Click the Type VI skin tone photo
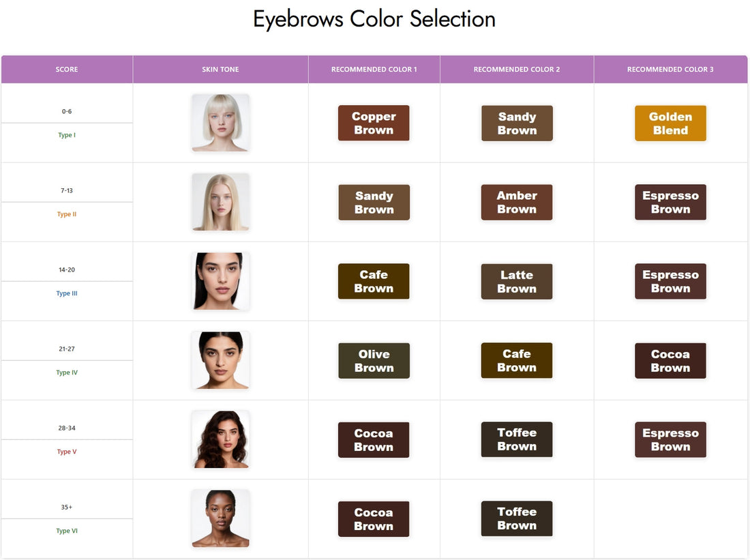750x560 pixels. (220, 518)
